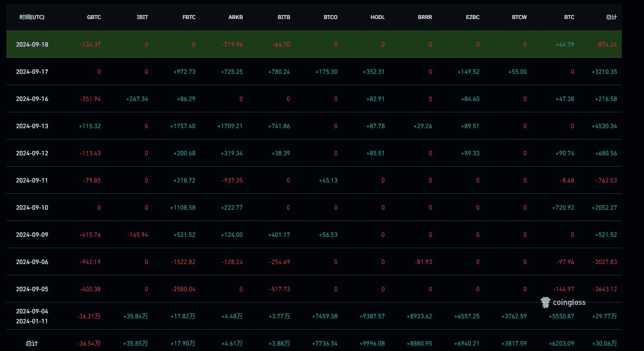
Task: Click the +1709.21 ARKB value
Action: coord(230,126)
